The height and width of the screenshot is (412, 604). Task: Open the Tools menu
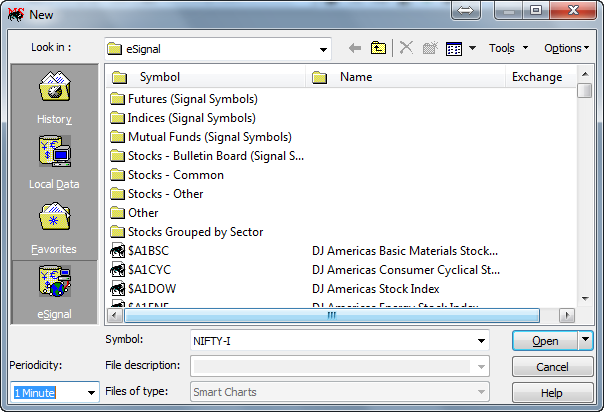click(508, 48)
